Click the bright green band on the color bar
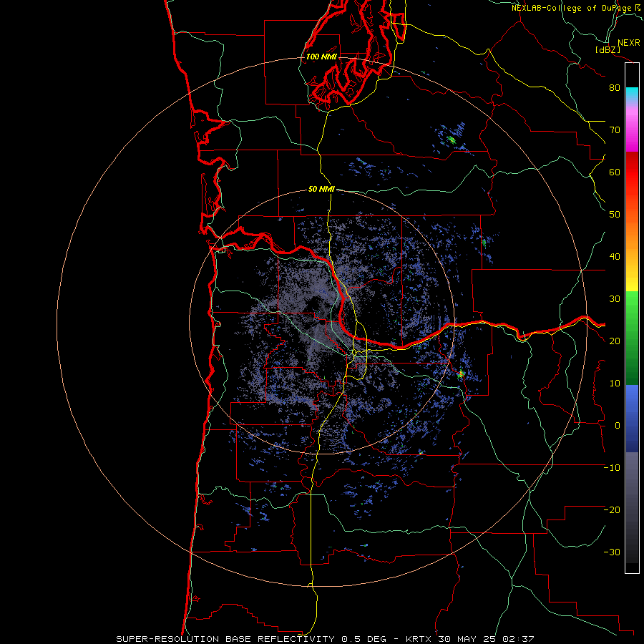The height and width of the screenshot is (644, 644). [x=632, y=303]
